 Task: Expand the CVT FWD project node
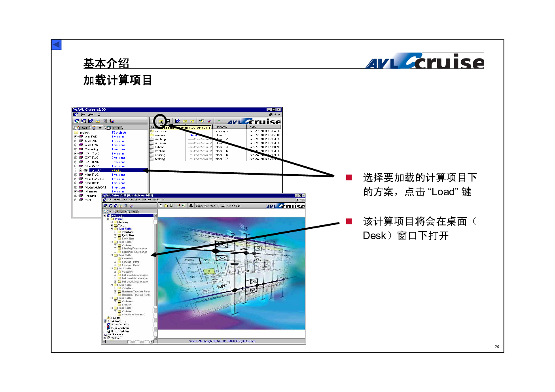pyautogui.click(x=76, y=158)
